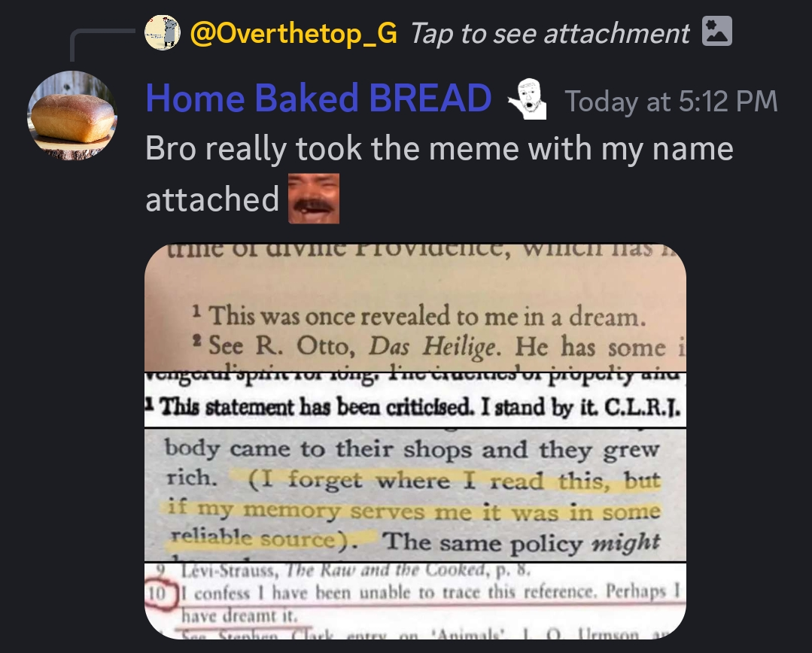This screenshot has width=812, height=653.
Task: Click the pointing soyjak role icon
Action: [528, 99]
